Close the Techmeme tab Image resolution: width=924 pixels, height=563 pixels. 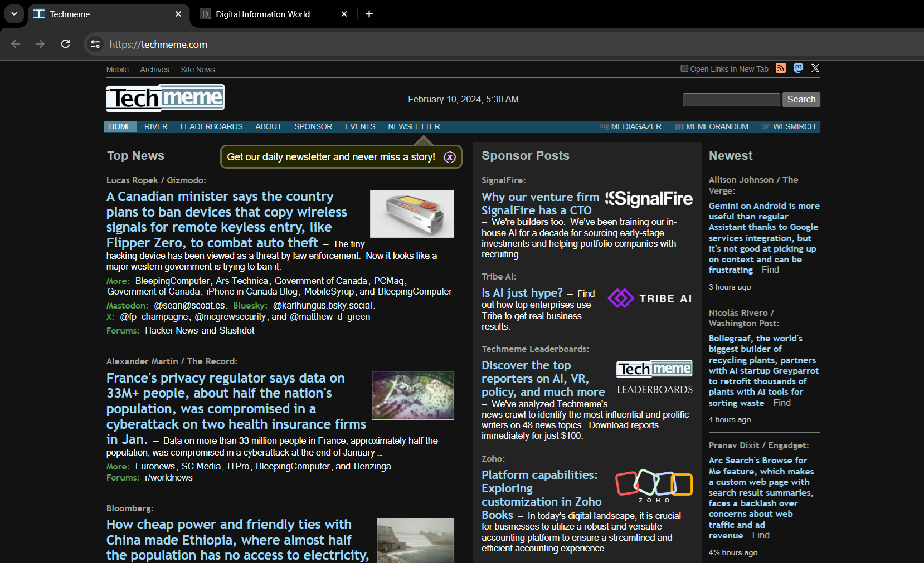178,14
